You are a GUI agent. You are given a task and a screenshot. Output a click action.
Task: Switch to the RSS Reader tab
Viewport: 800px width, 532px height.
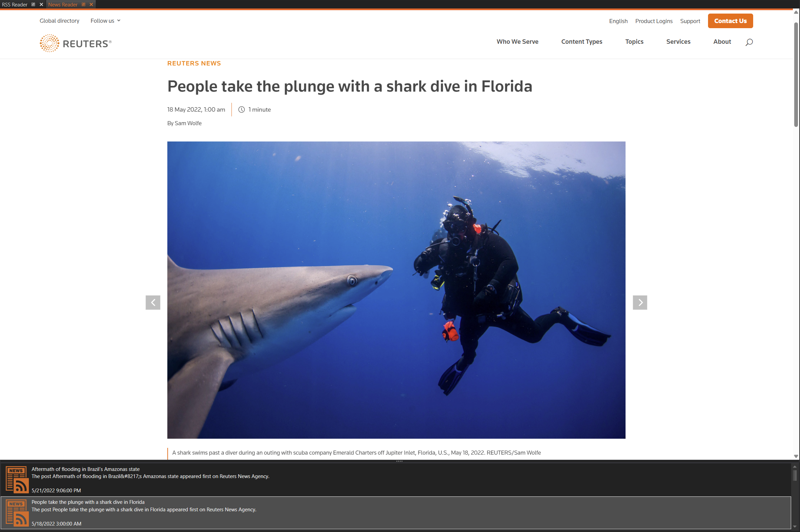click(x=15, y=4)
